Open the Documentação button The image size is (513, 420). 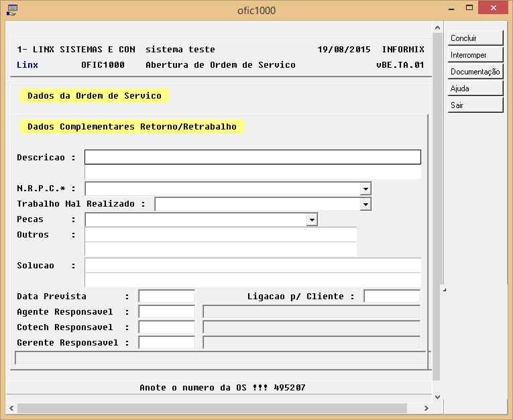pyautogui.click(x=475, y=71)
